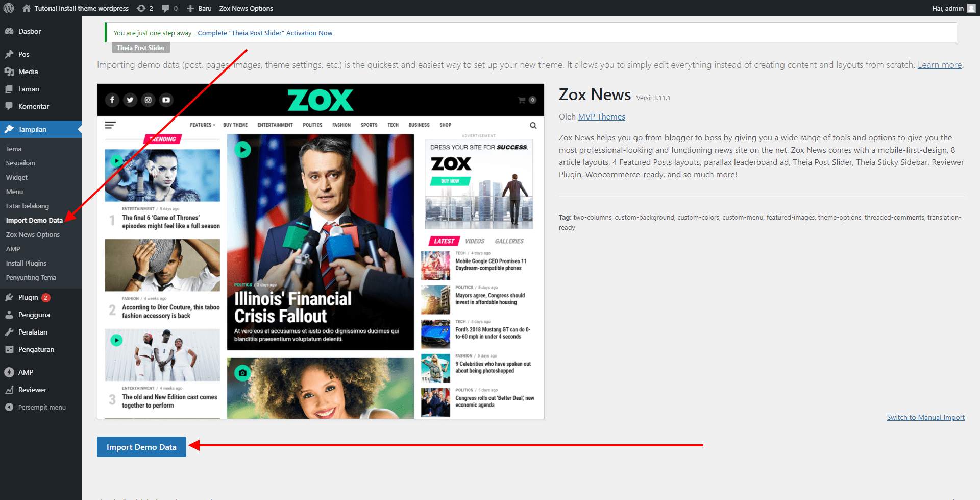Click the WordPress logo in admin bar
This screenshot has height=500, width=980.
coord(9,8)
